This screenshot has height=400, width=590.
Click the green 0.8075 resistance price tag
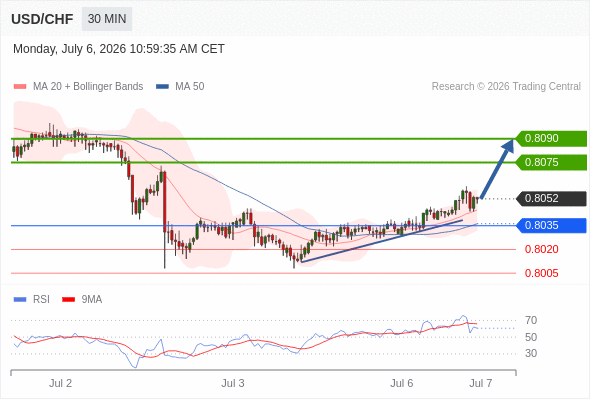(551, 163)
